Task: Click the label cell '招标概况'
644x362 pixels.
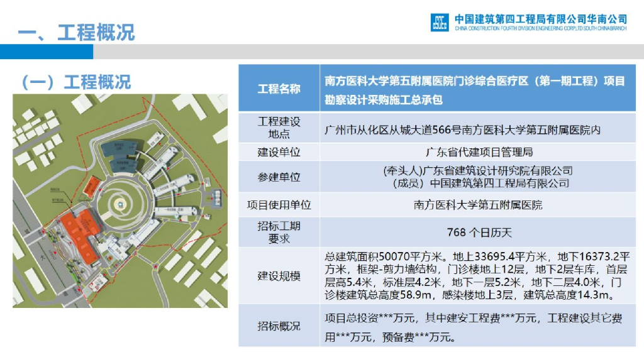Action: click(x=279, y=326)
